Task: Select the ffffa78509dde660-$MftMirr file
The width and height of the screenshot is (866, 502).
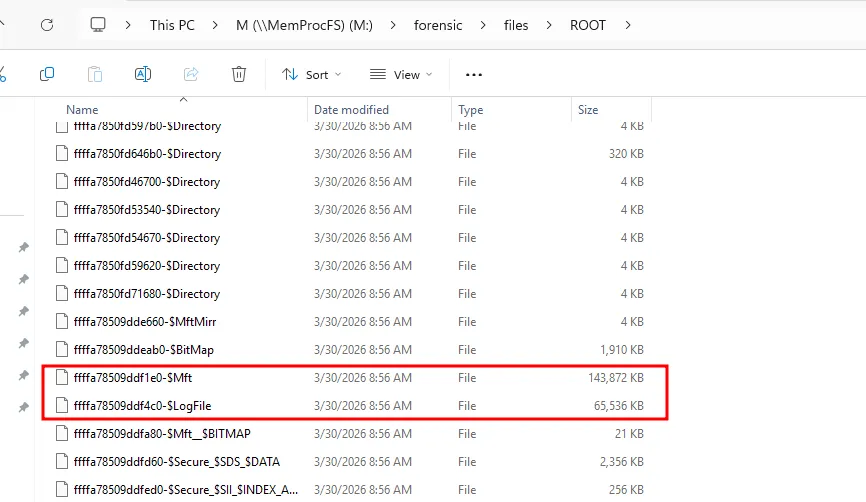Action: pyautogui.click(x=145, y=322)
